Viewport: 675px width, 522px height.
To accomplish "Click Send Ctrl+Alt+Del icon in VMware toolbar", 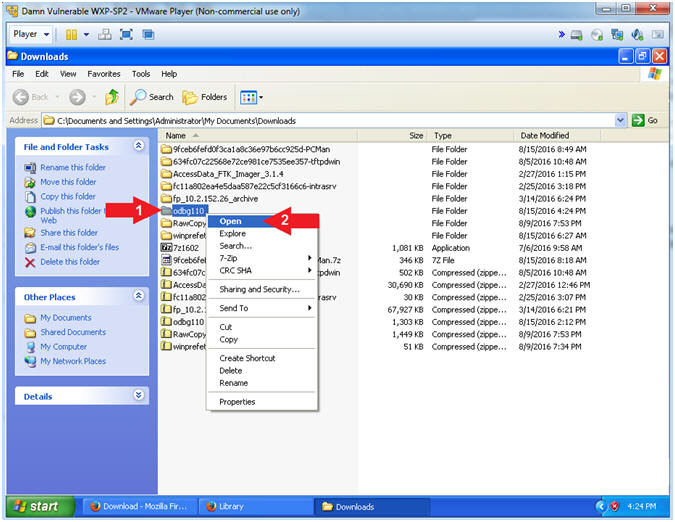I will (105, 34).
